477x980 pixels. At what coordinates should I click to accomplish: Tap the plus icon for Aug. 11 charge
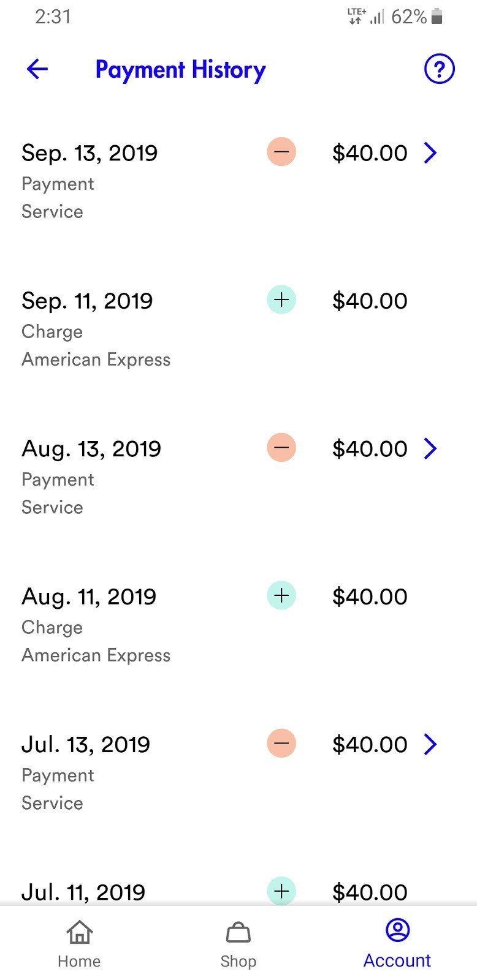(x=281, y=595)
